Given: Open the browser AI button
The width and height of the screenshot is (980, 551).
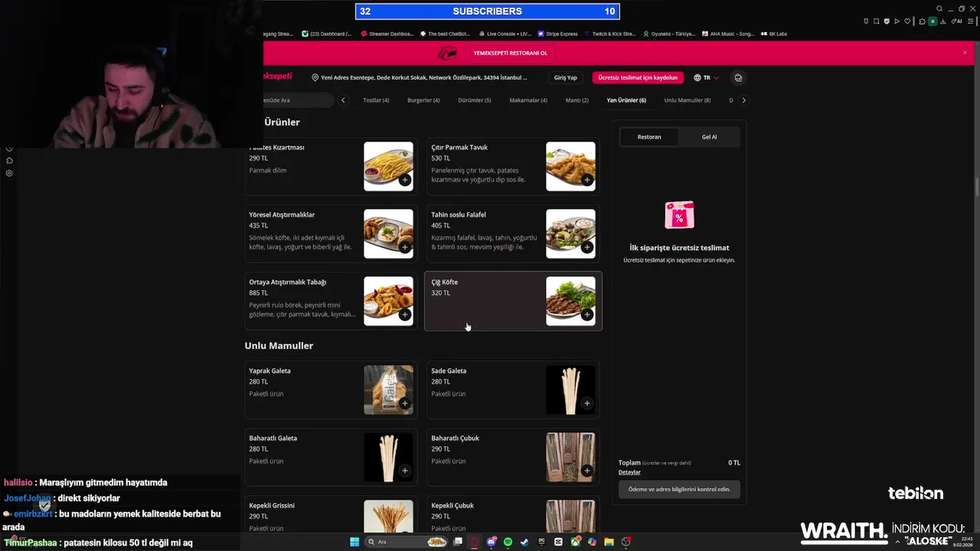Looking at the screenshot, I should [957, 21].
